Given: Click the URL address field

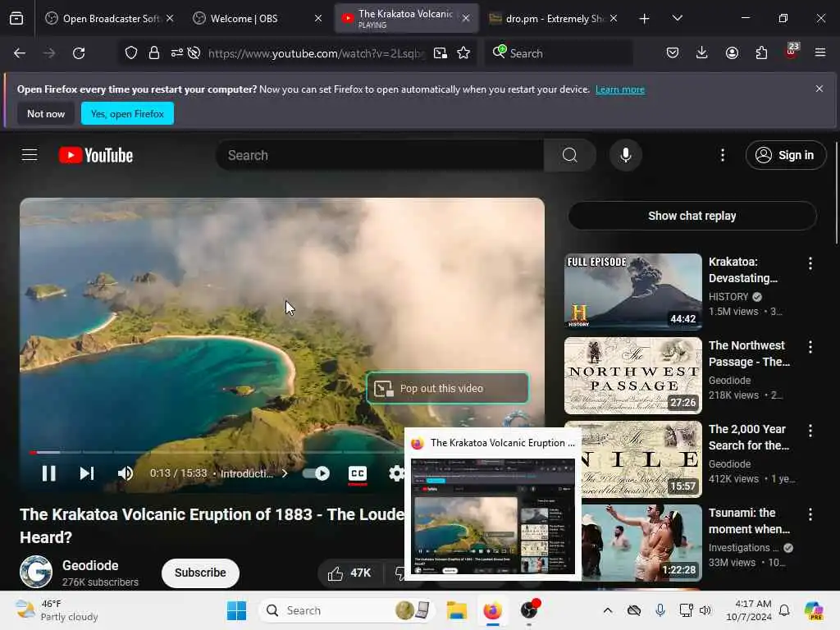Looking at the screenshot, I should coord(316,53).
